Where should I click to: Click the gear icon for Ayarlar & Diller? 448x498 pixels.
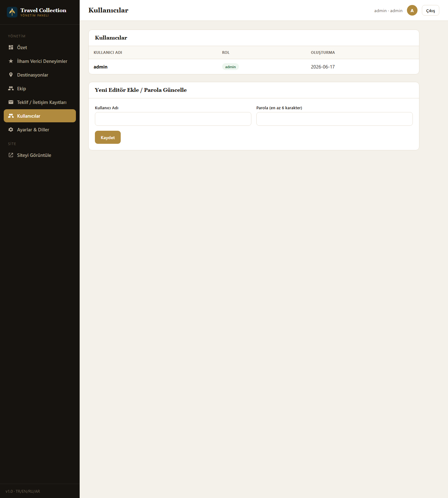pos(11,129)
